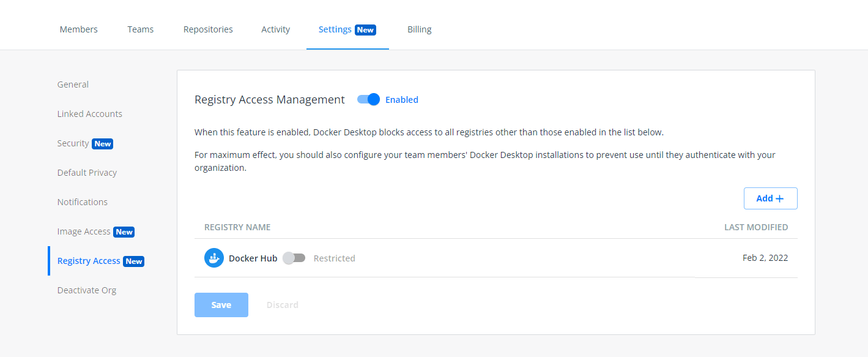Open the Billing tab
The image size is (868, 357).
pyautogui.click(x=419, y=29)
